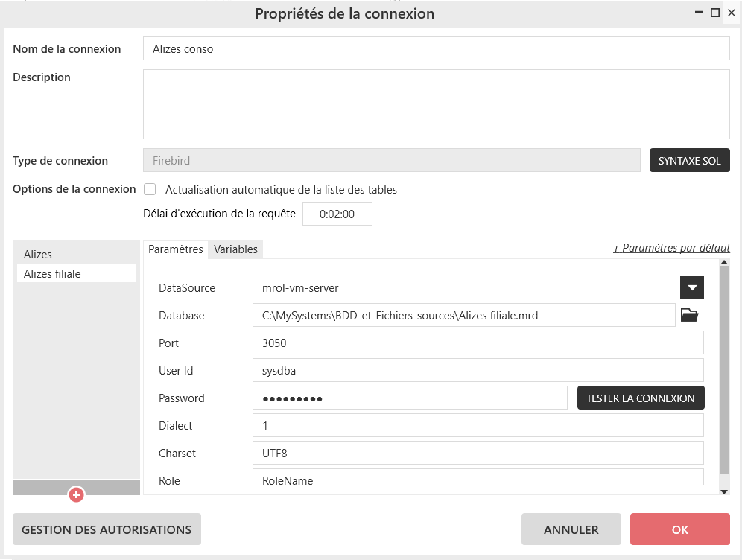The height and width of the screenshot is (560, 742).
Task: Click the Délai d'exécution time field
Action: 337,214
